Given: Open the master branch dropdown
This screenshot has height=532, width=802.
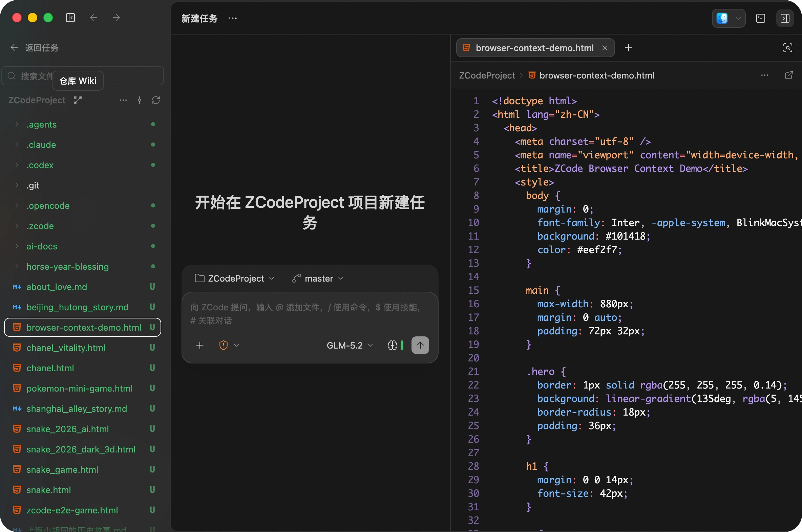Looking at the screenshot, I should (318, 279).
